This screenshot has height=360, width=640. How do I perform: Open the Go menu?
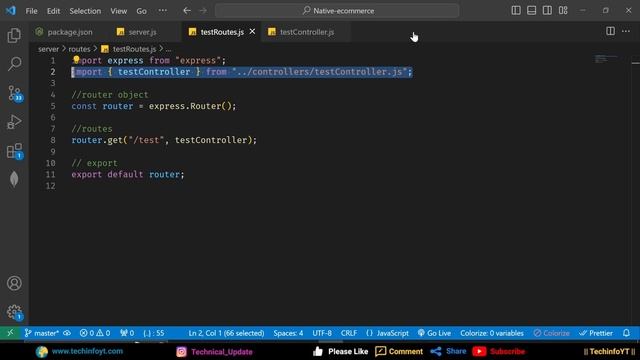coord(141,11)
